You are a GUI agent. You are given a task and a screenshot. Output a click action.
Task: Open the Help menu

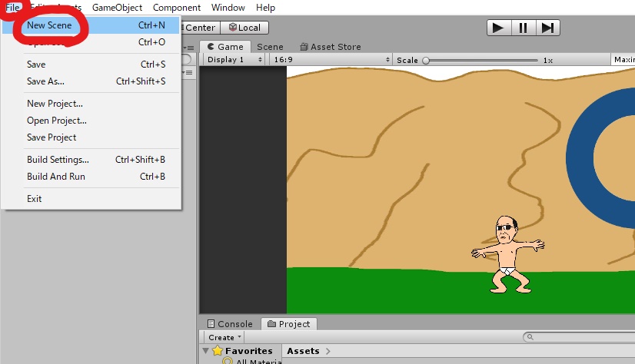coord(265,7)
